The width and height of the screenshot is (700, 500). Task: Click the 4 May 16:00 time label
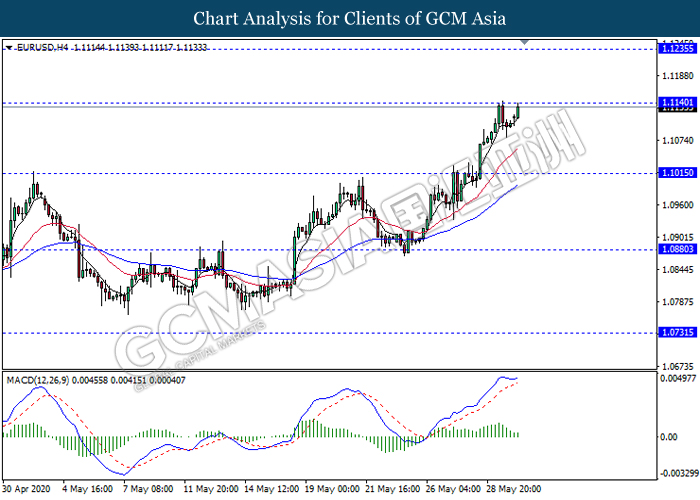[87, 489]
